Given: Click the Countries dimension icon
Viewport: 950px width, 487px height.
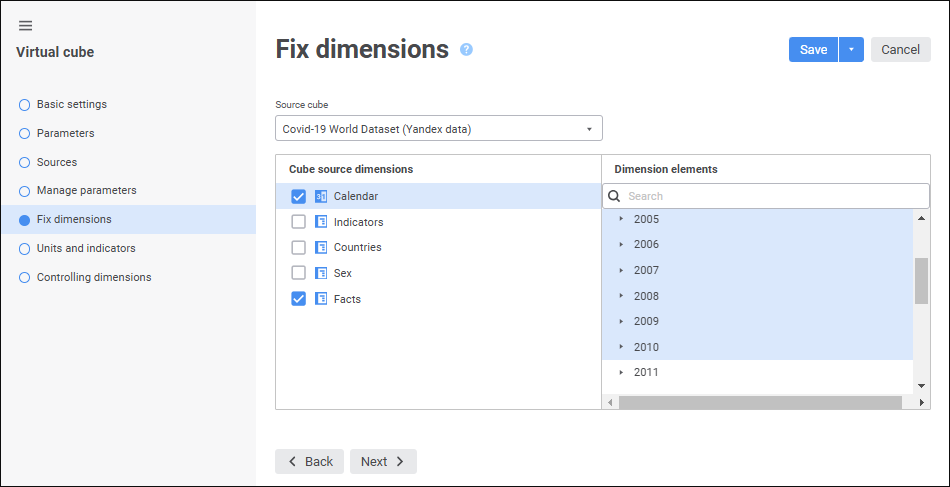Looking at the screenshot, I should 321,247.
